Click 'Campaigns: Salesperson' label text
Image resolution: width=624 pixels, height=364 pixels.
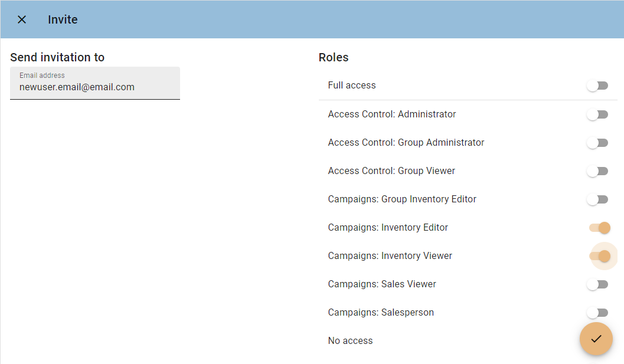381,312
